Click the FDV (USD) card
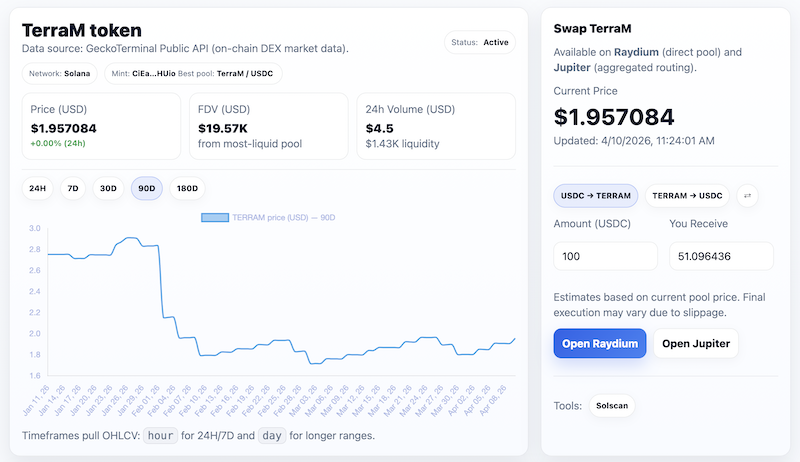Image resolution: width=800 pixels, height=462 pixels. click(268, 127)
